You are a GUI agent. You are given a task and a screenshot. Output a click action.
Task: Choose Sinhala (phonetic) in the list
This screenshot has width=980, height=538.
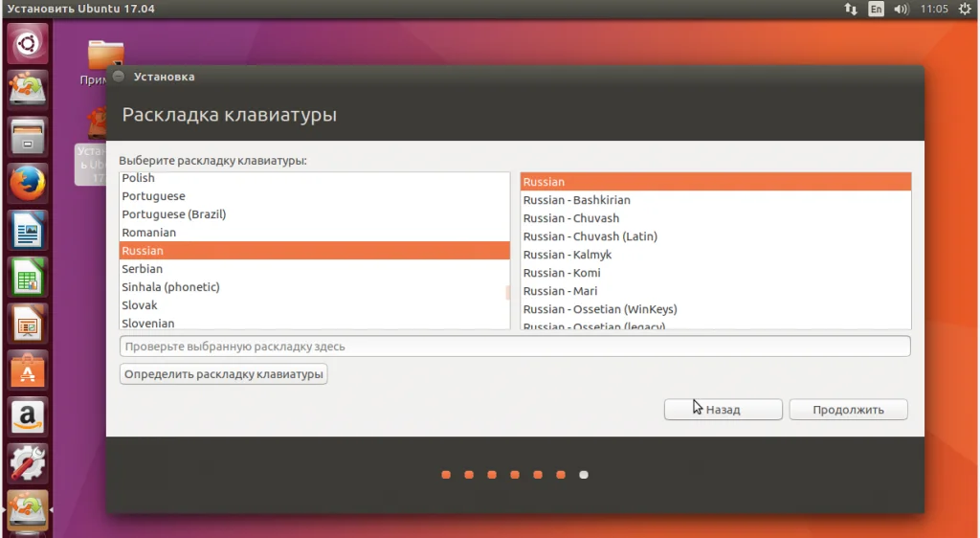pyautogui.click(x=314, y=287)
